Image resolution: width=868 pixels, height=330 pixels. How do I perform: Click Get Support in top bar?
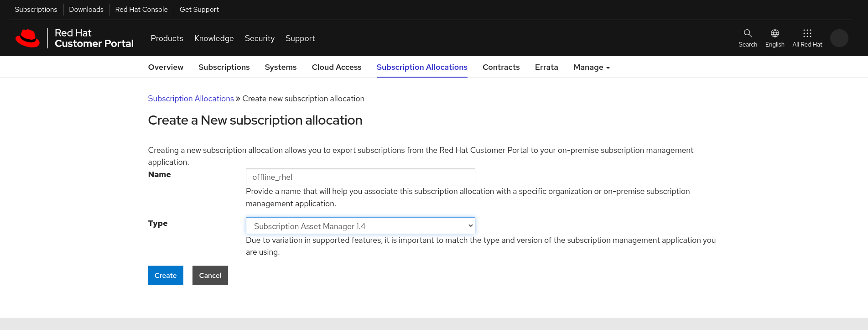[x=199, y=10]
